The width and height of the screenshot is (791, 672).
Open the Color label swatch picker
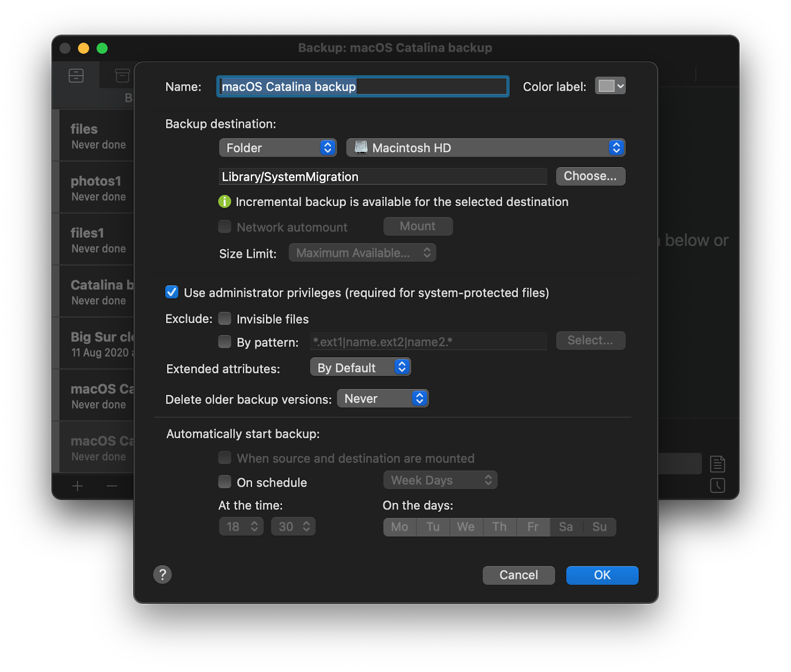(610, 85)
